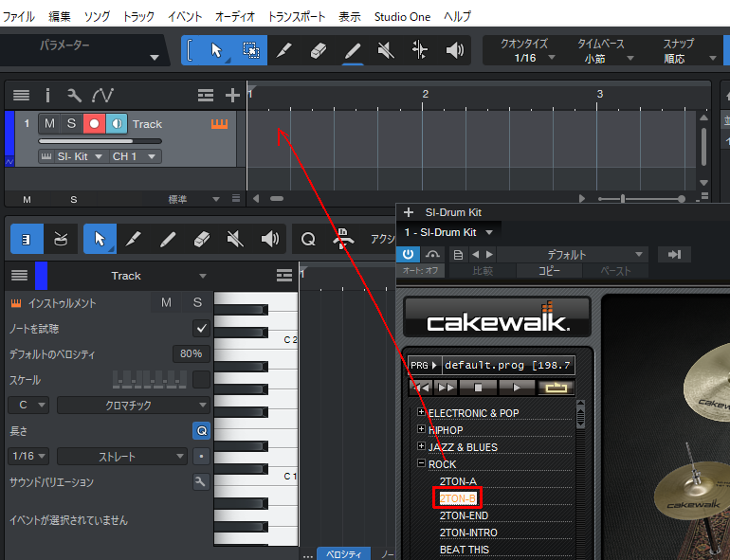Viewport: 730px width, 560px height.
Task: Stop the pattern in SI-Drum Kit
Action: pyautogui.click(x=478, y=388)
